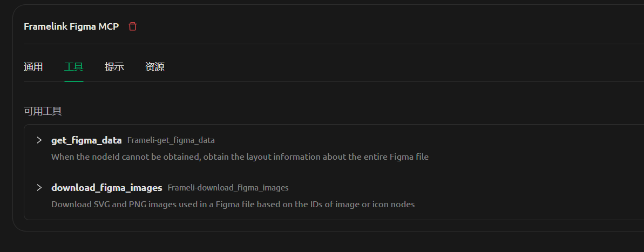
Task: Click the get_figma_data description text
Action: pos(240,157)
